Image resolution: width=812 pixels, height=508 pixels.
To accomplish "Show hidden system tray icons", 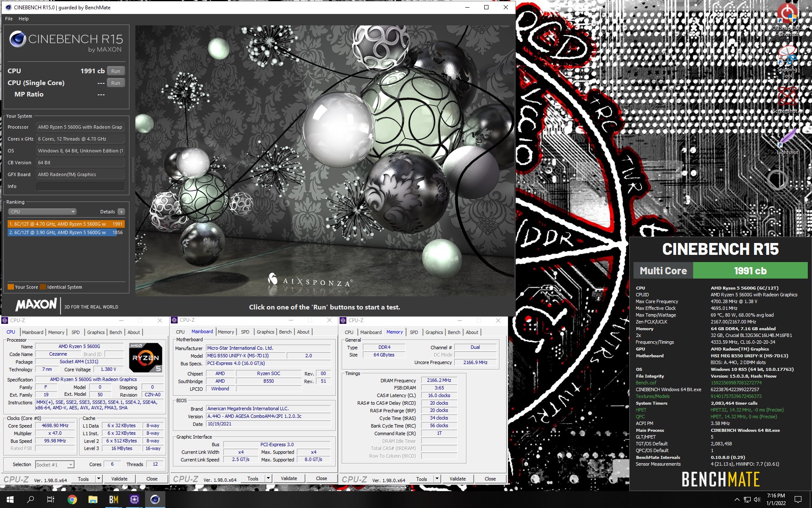I will point(737,500).
